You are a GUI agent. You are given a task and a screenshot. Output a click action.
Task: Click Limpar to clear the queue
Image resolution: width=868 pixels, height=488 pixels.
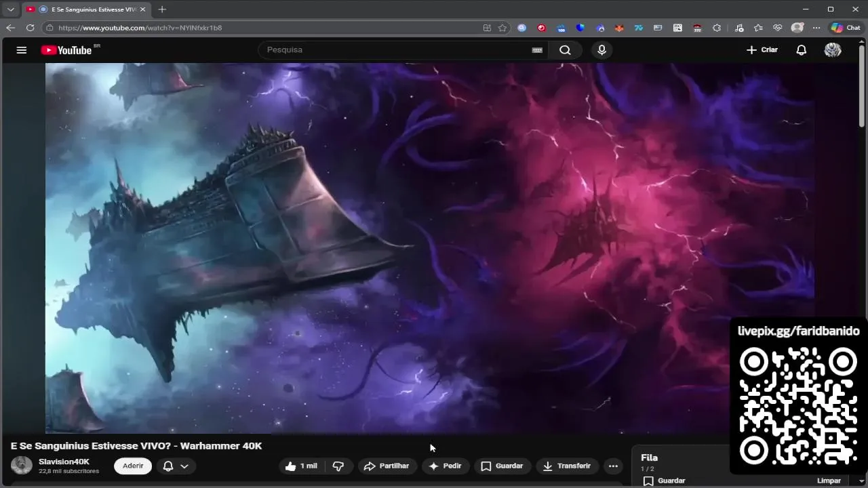coord(829,481)
